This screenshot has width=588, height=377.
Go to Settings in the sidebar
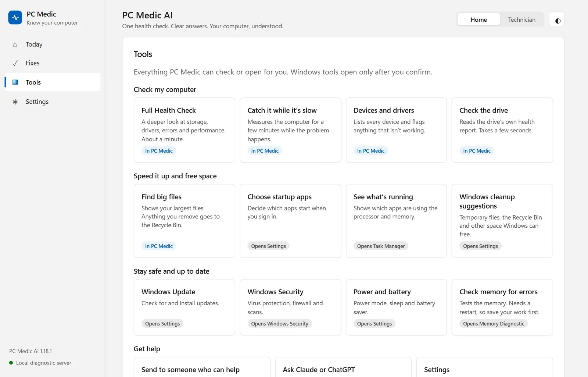[x=53, y=102]
